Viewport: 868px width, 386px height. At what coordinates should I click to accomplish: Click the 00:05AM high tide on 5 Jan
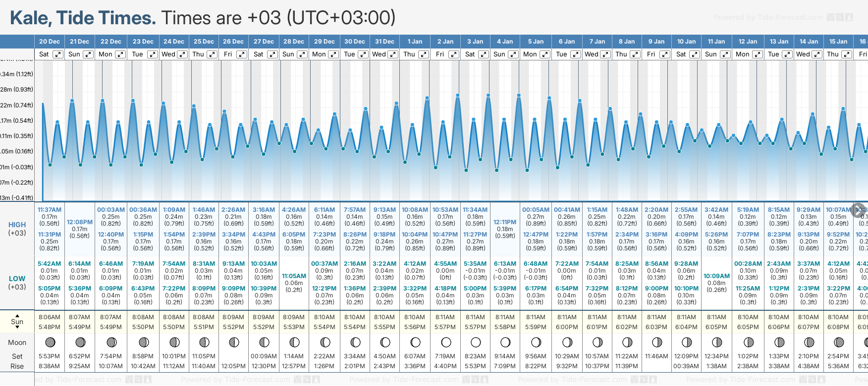[536, 210]
